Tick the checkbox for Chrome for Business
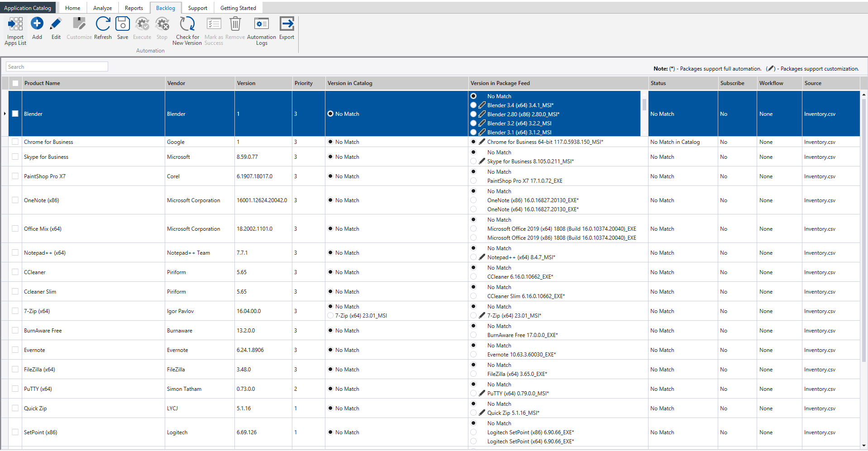The width and height of the screenshot is (868, 451). click(x=15, y=142)
